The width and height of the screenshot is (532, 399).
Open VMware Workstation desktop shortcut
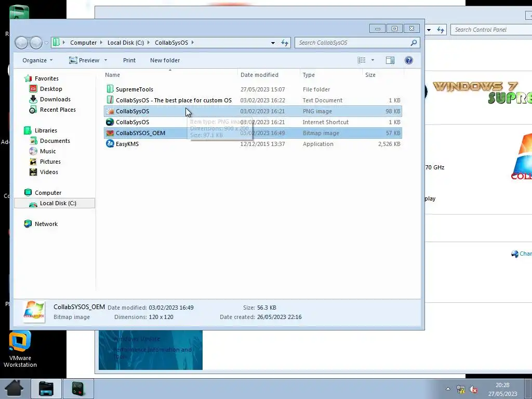20,350
